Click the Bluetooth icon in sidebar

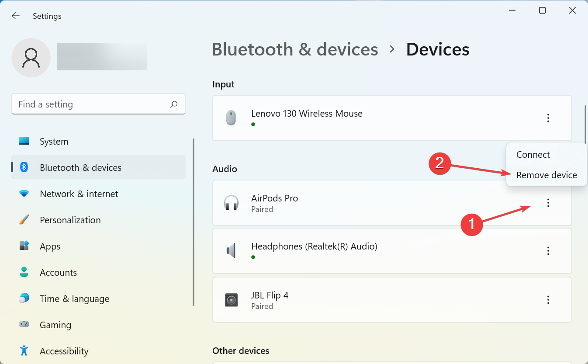[24, 167]
